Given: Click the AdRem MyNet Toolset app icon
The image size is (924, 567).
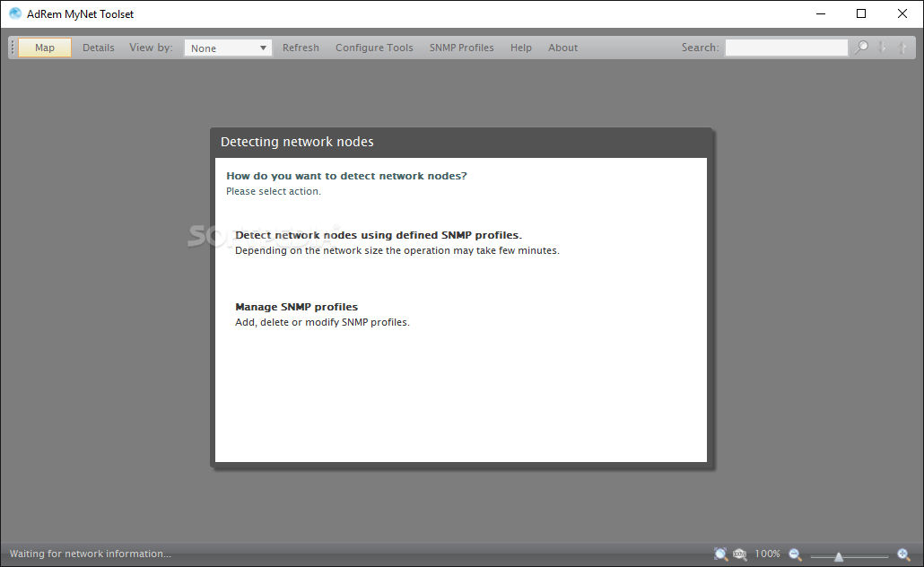Looking at the screenshot, I should coord(14,13).
